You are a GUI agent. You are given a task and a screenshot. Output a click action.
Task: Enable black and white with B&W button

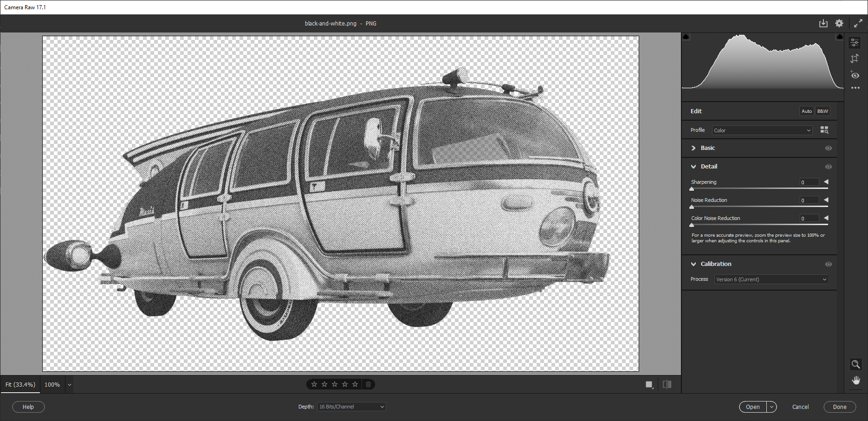(x=822, y=111)
